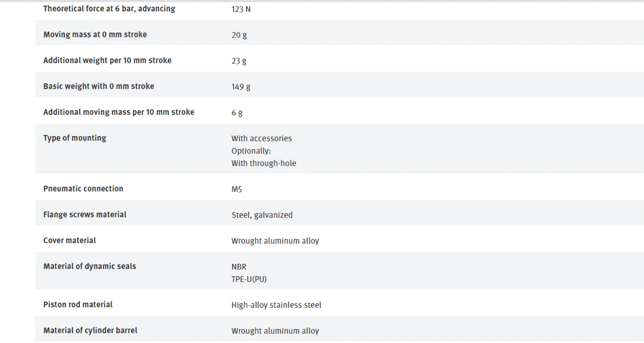Click the "High-alloy stainless steel" piston rod value
Screen dimensions: 644x343
click(x=276, y=305)
